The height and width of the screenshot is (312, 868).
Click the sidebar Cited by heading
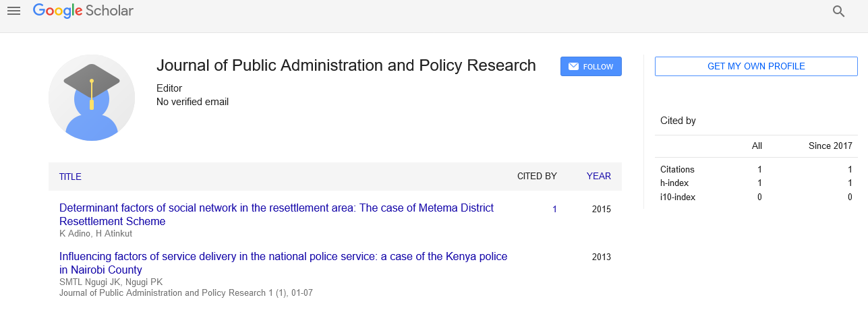678,121
